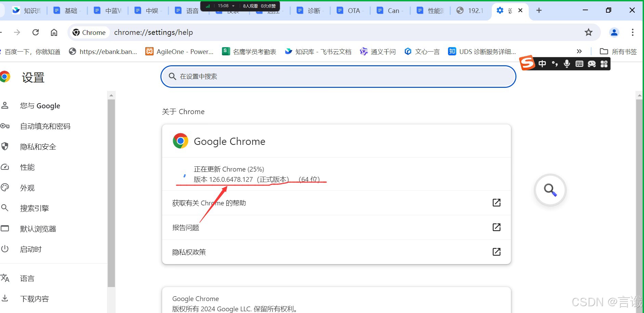Open the AgileOne - Power... bookmark
The image size is (644, 313).
coord(180,52)
